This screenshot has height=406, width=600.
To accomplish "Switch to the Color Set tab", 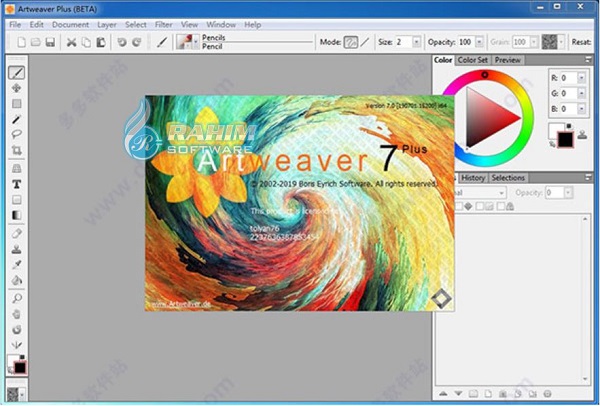I will [x=473, y=60].
